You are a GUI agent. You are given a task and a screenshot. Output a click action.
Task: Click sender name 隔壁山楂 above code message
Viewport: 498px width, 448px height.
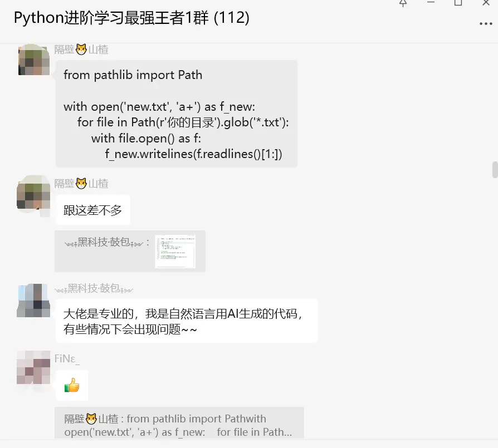(81, 50)
